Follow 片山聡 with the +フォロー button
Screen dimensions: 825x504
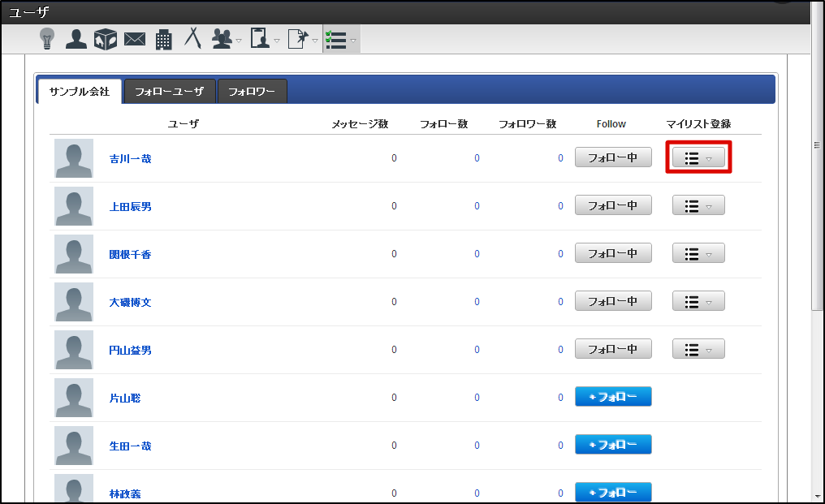point(613,397)
